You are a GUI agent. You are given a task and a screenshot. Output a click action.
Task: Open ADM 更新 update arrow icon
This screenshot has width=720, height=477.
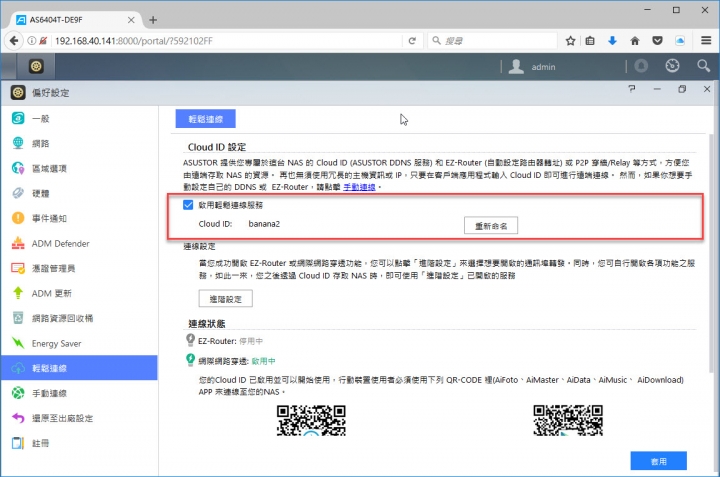click(x=18, y=293)
